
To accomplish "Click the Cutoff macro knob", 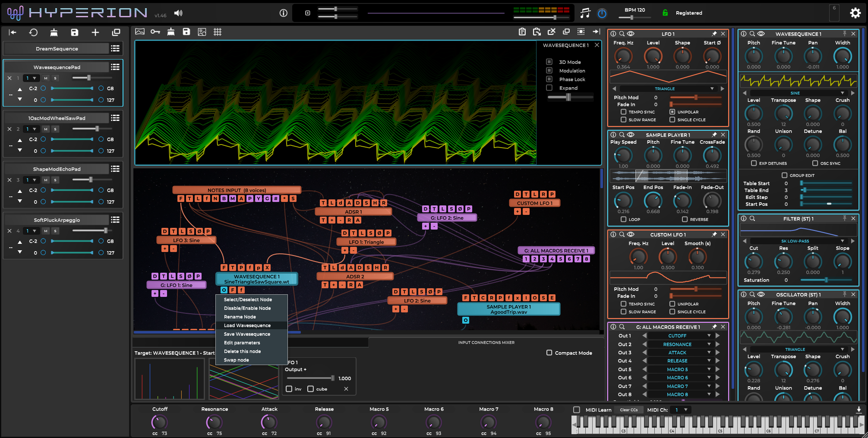I will (159, 422).
